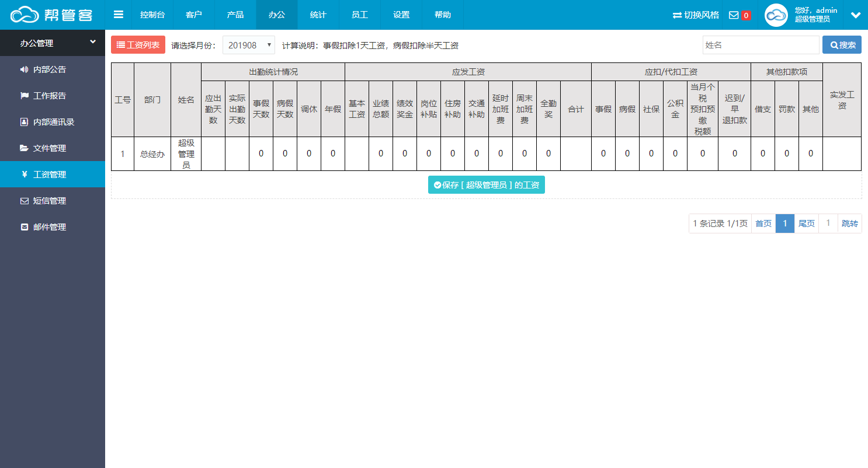868x468 pixels.
Task: Open the 产品 top menu
Action: point(235,15)
